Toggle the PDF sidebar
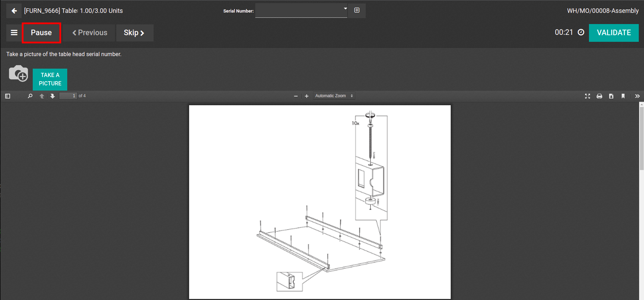 tap(8, 96)
